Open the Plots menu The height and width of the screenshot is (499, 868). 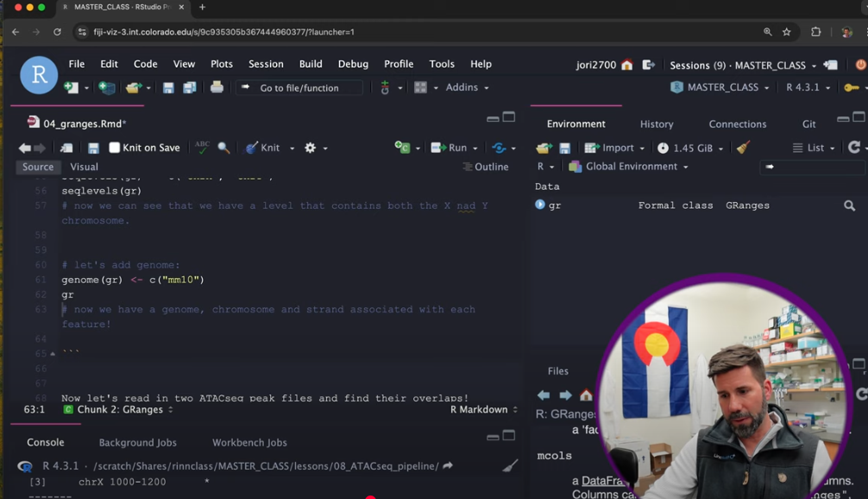pyautogui.click(x=222, y=64)
